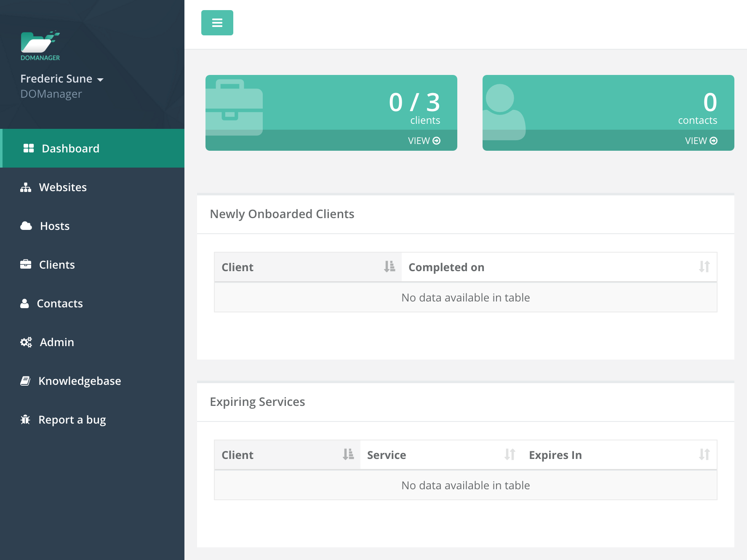The image size is (747, 560).
Task: Click the large person icon on contacts card
Action: [x=504, y=112]
